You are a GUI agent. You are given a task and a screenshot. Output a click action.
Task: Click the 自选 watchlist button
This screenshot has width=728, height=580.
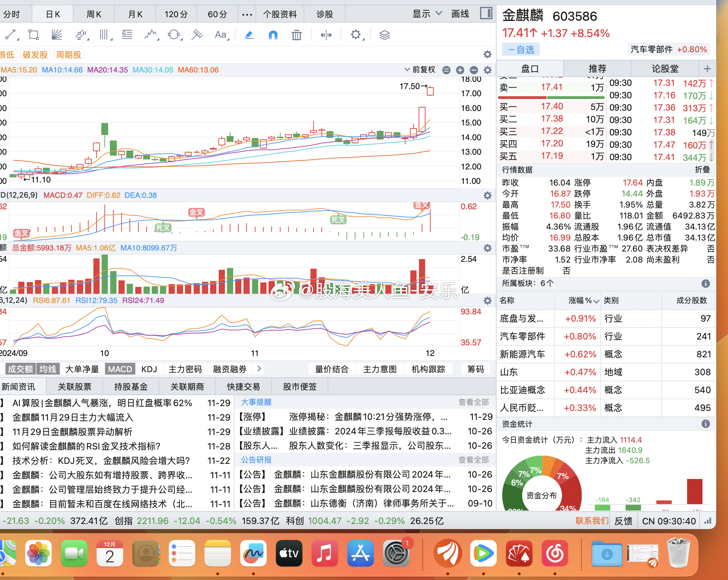pyautogui.click(x=521, y=50)
